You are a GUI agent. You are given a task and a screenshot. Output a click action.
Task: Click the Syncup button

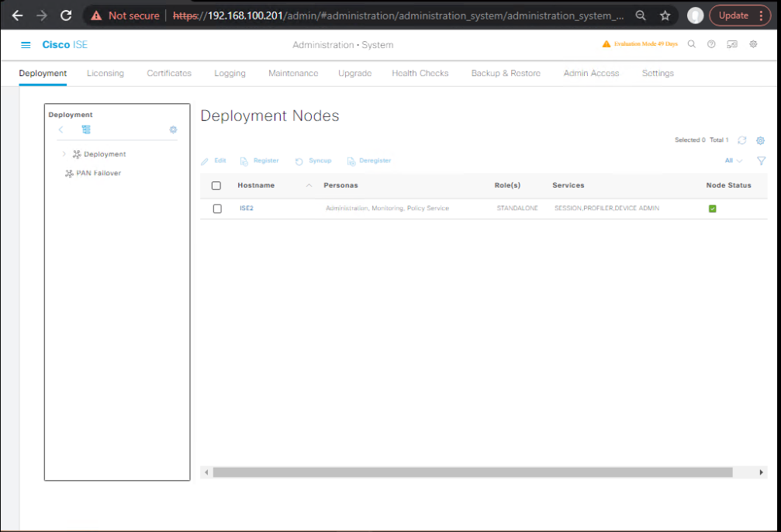[x=313, y=161]
